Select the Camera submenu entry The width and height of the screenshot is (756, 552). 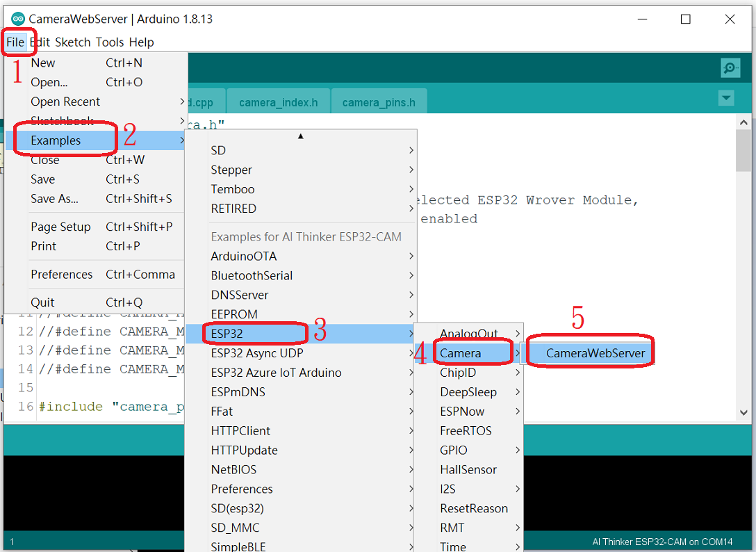(468, 352)
